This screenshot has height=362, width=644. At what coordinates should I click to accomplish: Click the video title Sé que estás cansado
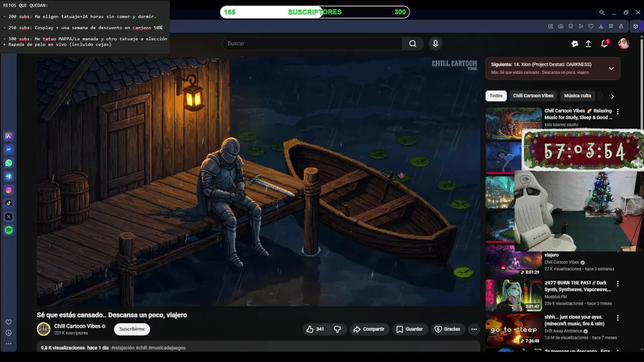[x=112, y=315]
